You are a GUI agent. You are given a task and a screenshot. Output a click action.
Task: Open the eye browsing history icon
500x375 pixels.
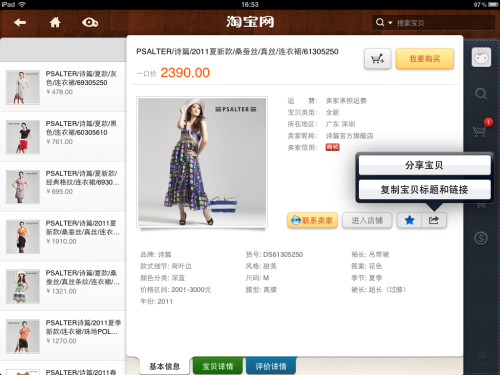[x=90, y=22]
